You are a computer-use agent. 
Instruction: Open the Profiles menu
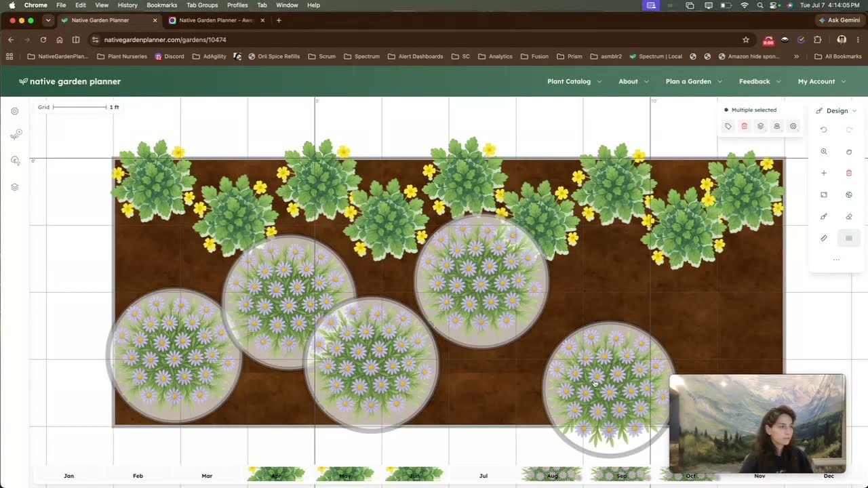point(237,5)
